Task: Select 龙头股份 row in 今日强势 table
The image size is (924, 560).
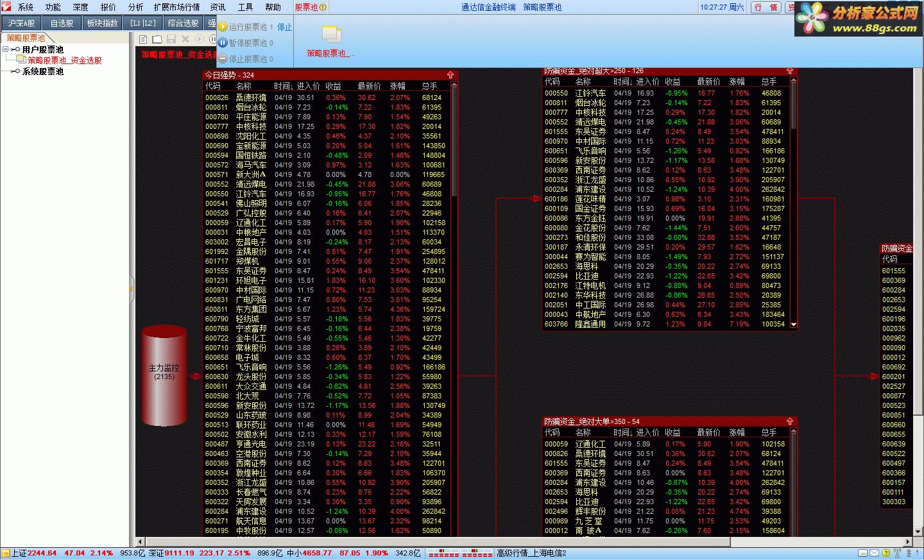Action: 327,377
